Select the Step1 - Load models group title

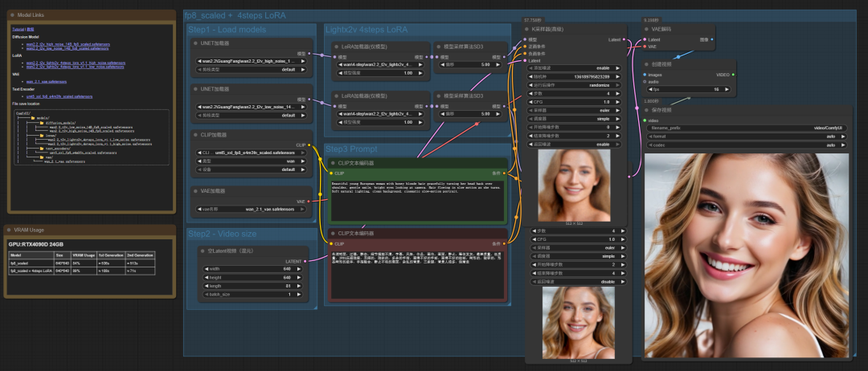(227, 29)
